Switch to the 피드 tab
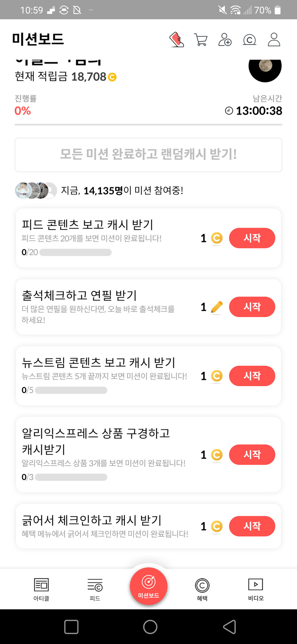The height and width of the screenshot is (644, 297). pos(95,589)
